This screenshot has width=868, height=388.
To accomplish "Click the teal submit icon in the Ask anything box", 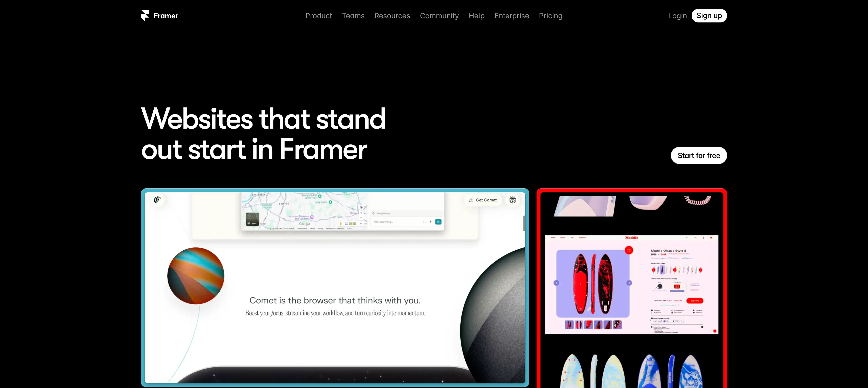I will (x=438, y=222).
